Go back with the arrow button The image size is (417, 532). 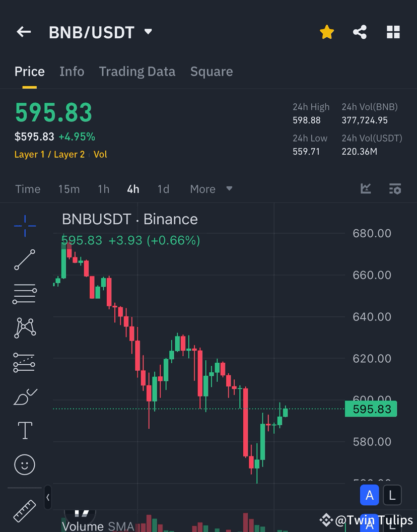point(23,31)
